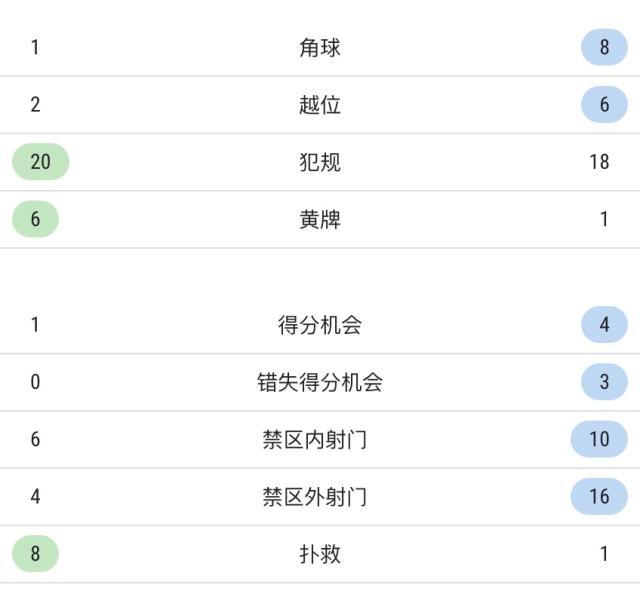Click the 错失得分机会 stat label

(x=320, y=381)
